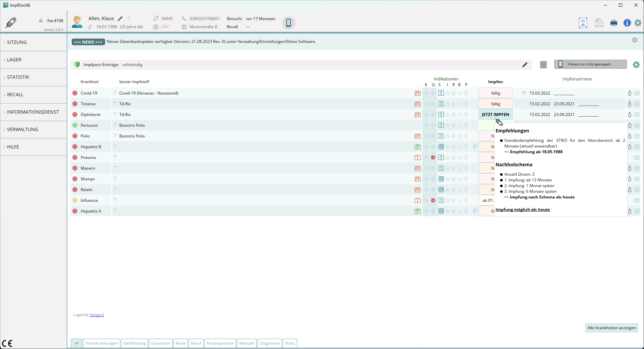644x349 pixels.
Task: Click the green P bag icon for Hepatitis B
Action: [x=417, y=147]
